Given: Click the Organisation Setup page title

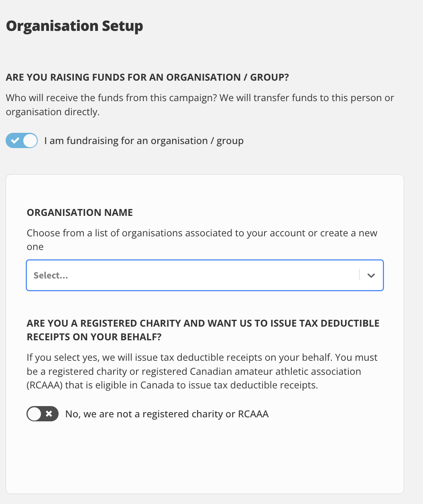Looking at the screenshot, I should pyautogui.click(x=75, y=26).
